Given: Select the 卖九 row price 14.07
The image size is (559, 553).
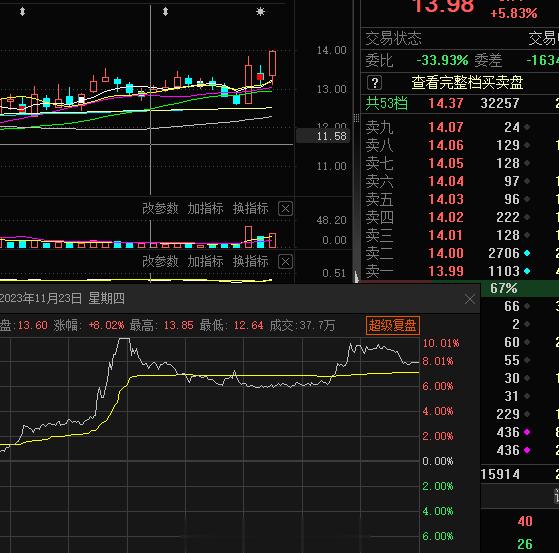Looking at the screenshot, I should coord(446,127).
